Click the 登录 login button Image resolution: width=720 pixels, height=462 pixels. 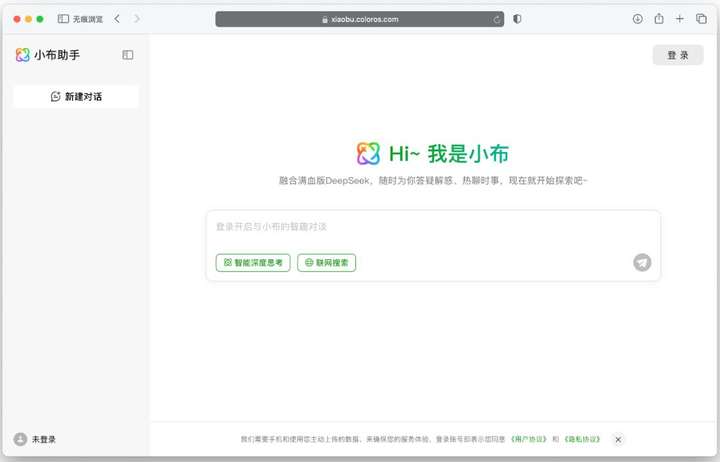tap(678, 55)
